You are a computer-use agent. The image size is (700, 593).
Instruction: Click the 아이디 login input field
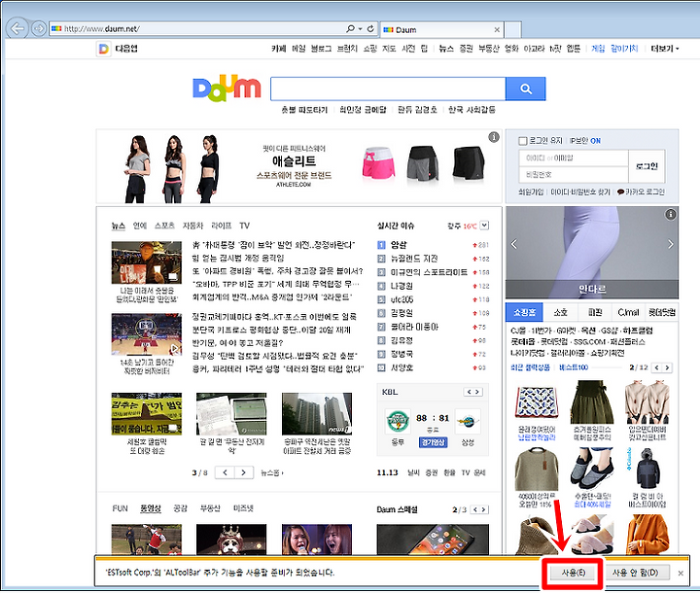[x=574, y=158]
